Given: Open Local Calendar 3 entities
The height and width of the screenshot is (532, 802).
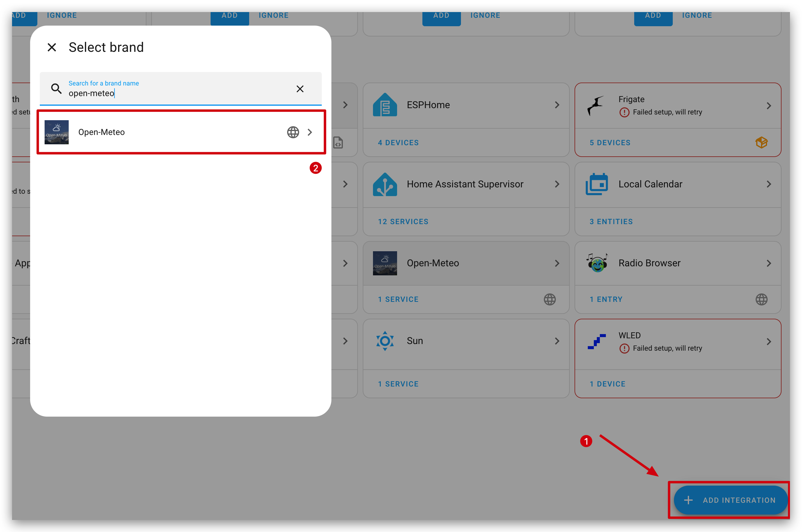Looking at the screenshot, I should tap(611, 221).
